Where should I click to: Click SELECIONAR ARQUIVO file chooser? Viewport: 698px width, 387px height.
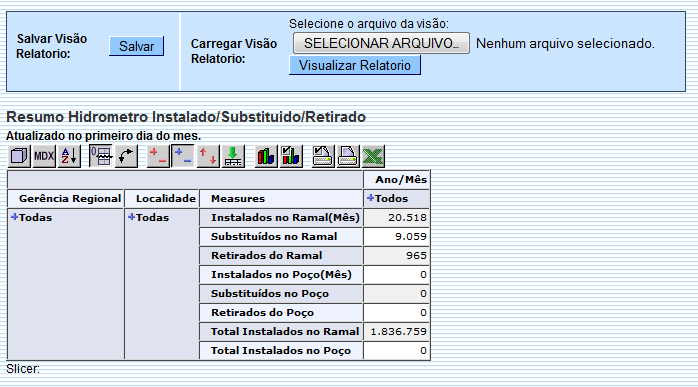click(x=381, y=43)
